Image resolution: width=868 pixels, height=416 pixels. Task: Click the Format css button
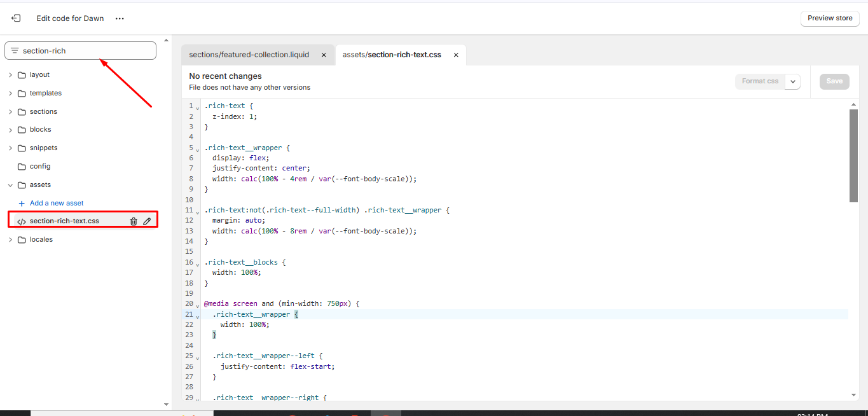(760, 81)
